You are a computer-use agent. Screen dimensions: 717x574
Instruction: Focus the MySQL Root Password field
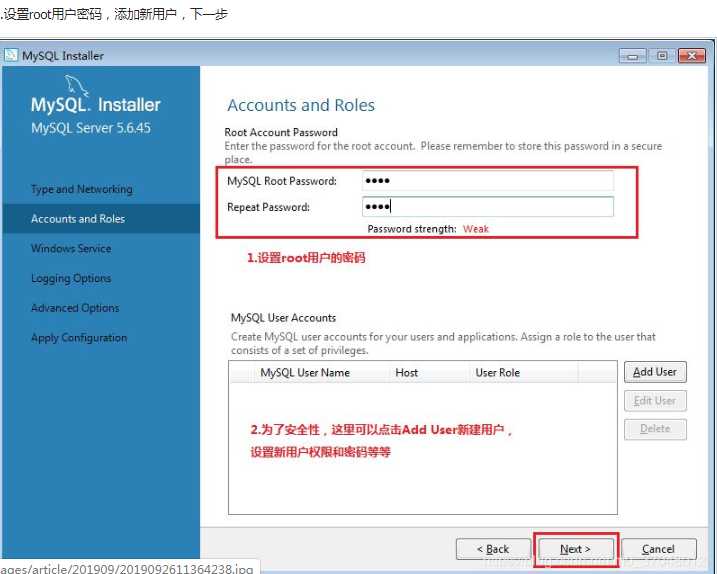487,181
